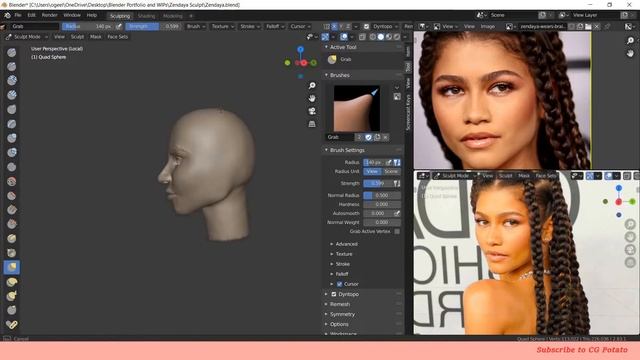
Task: Select the Snake Hook brush
Action: click(x=11, y=296)
